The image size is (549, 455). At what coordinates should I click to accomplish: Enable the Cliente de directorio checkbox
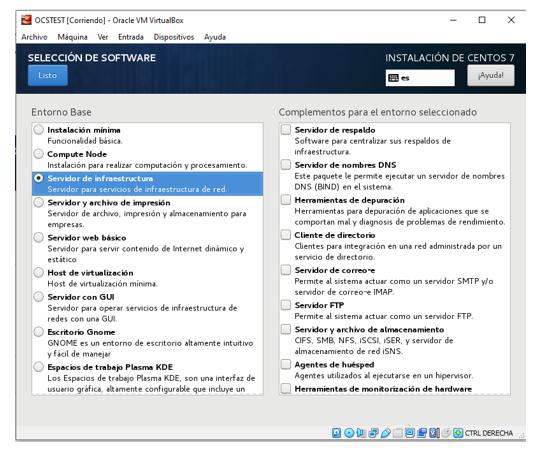pos(286,234)
